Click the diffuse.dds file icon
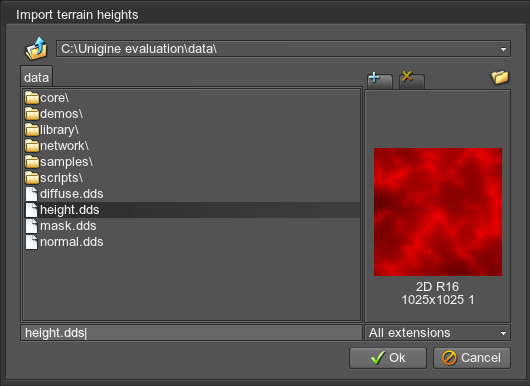Screen dimensions: 530x386 tap(31, 194)
